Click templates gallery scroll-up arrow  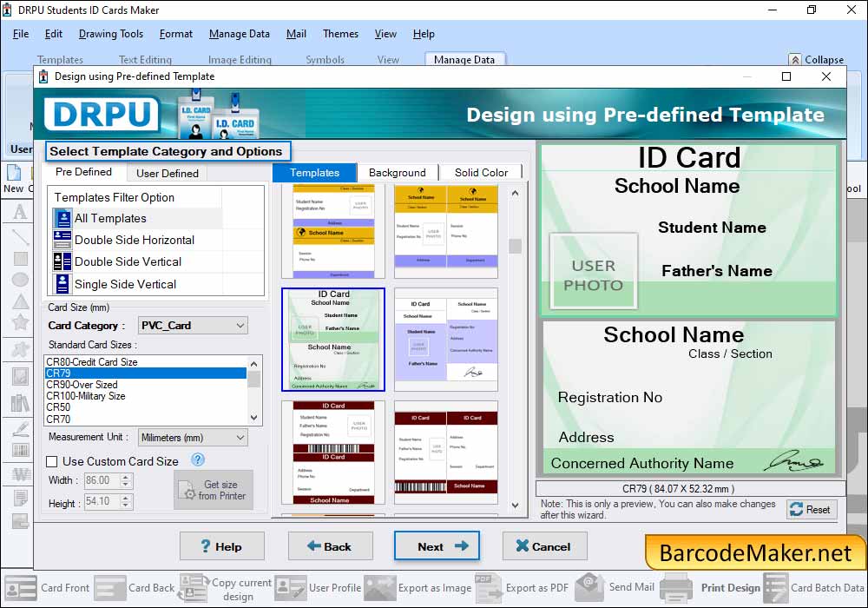(x=515, y=193)
